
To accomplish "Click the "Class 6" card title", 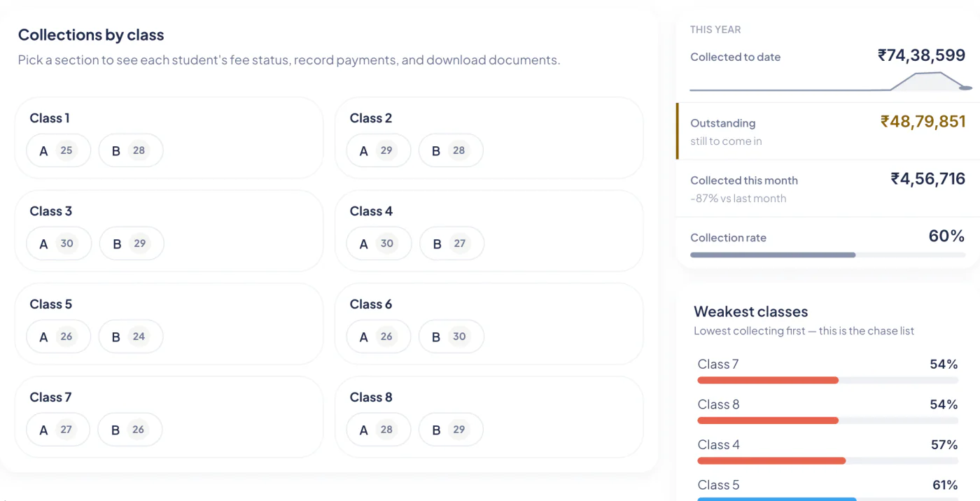I will pos(371,304).
